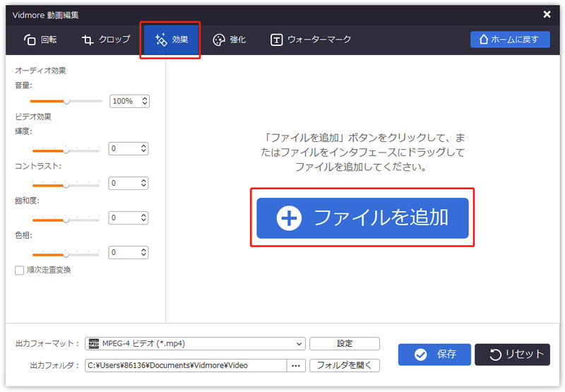Click the 保存 save button
This screenshot has height=392, width=565.
tap(434, 355)
